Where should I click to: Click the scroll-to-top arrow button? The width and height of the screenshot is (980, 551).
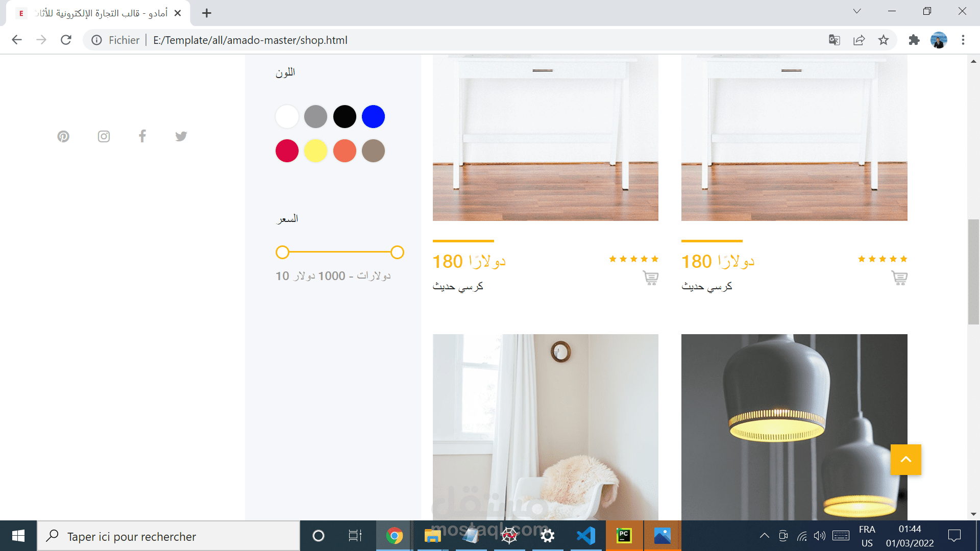pos(906,460)
